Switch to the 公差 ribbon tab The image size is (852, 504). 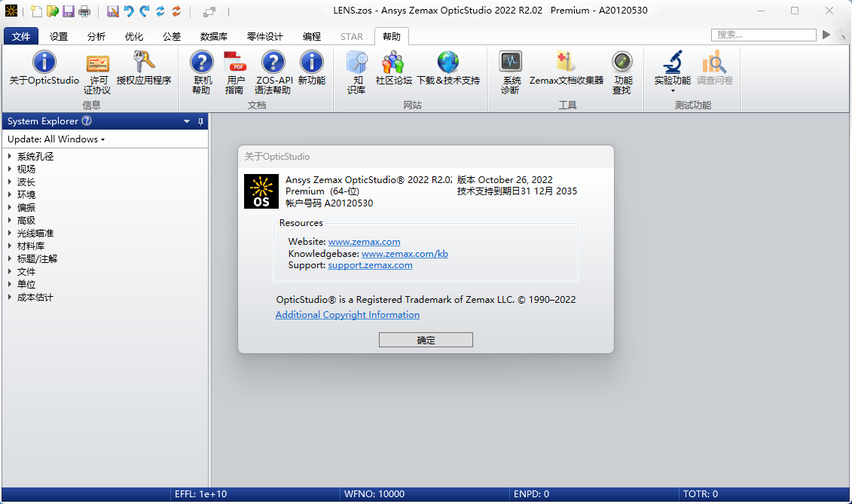[x=172, y=36]
